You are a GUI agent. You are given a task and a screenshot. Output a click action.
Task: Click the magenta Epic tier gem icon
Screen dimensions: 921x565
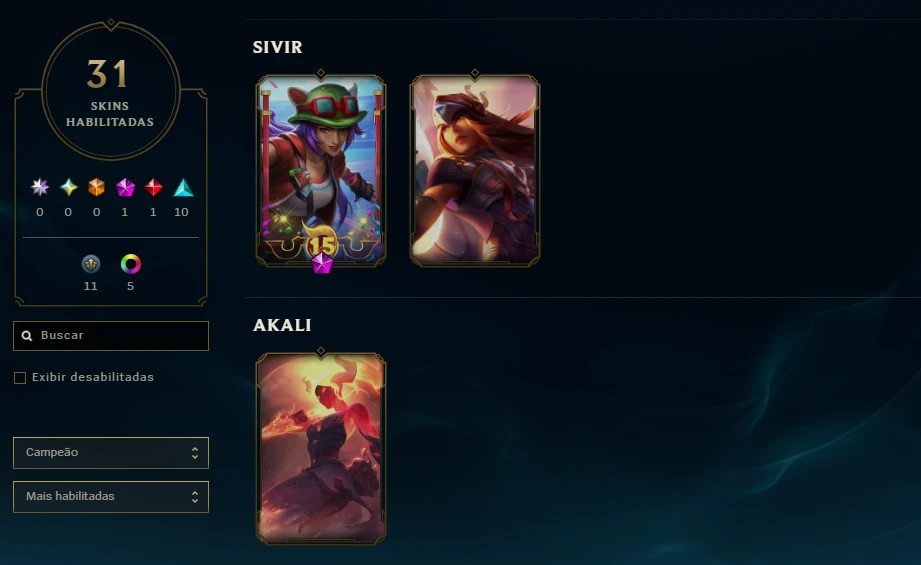coord(125,187)
